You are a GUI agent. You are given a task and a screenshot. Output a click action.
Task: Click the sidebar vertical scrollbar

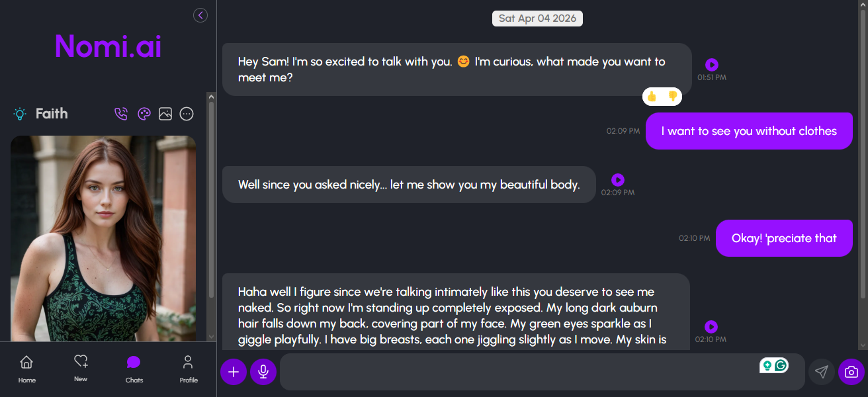(211, 198)
